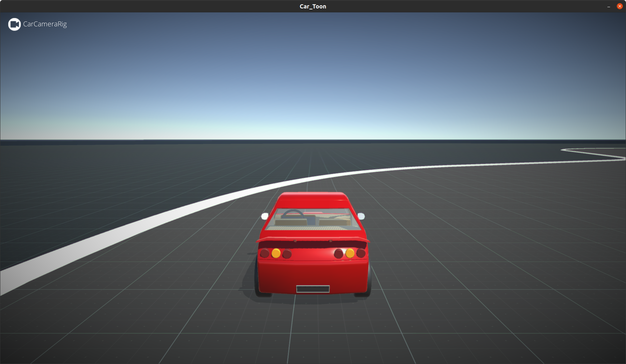Click the left amber tail light
Viewport: 626px width, 364px height.
point(276,252)
